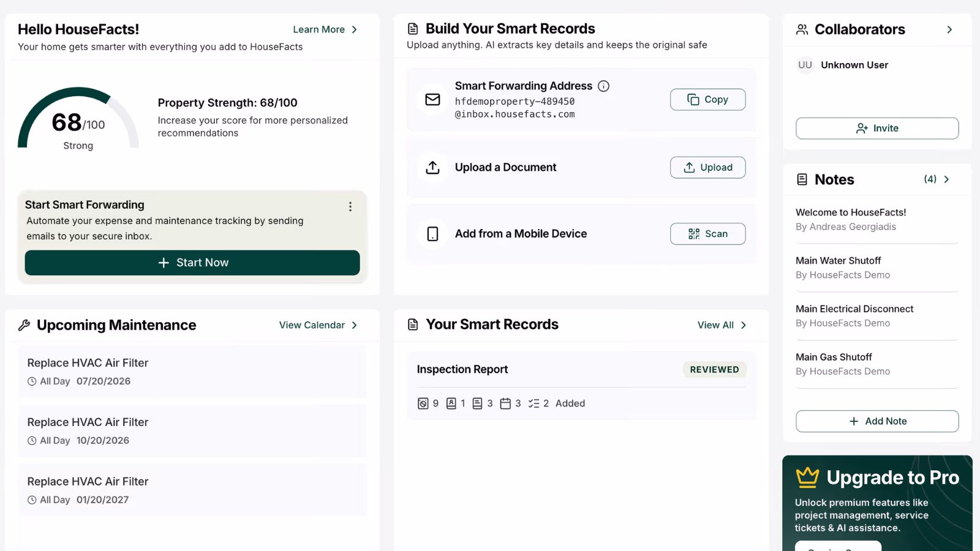The height and width of the screenshot is (551, 980).
Task: Click the calendar icon showing 3 in Inspection Report
Action: tap(505, 403)
